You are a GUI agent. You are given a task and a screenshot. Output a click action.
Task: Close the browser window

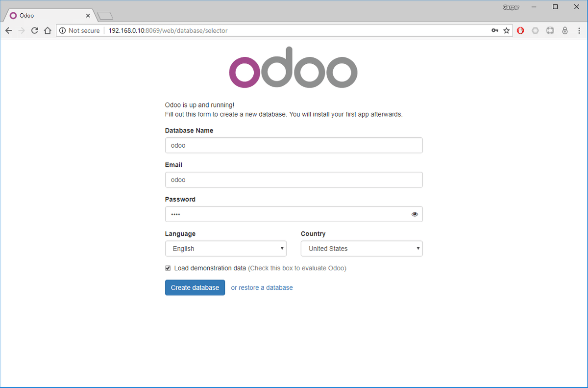coord(577,7)
